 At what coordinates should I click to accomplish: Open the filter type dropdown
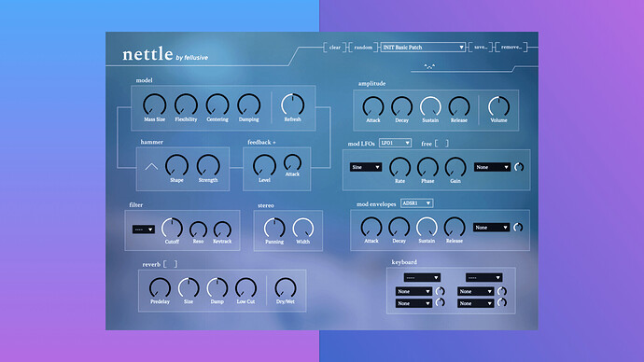coord(144,230)
